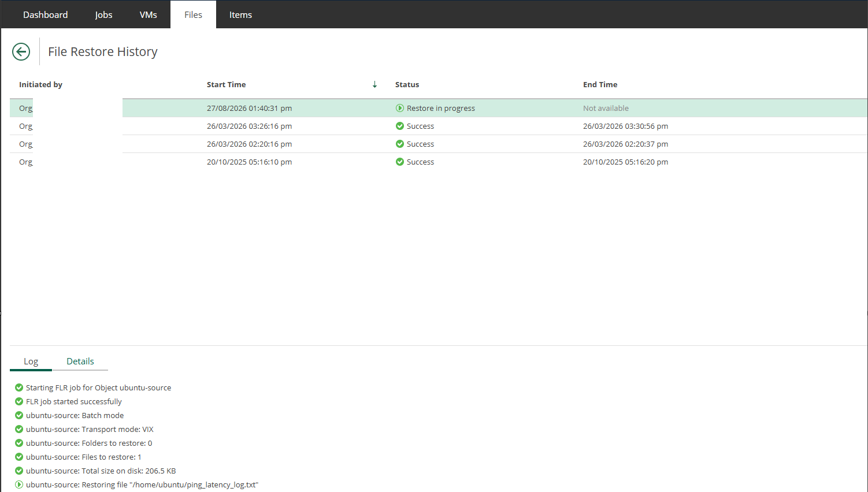This screenshot has width=868, height=492.
Task: Go back using the circled arrow icon
Action: click(21, 52)
